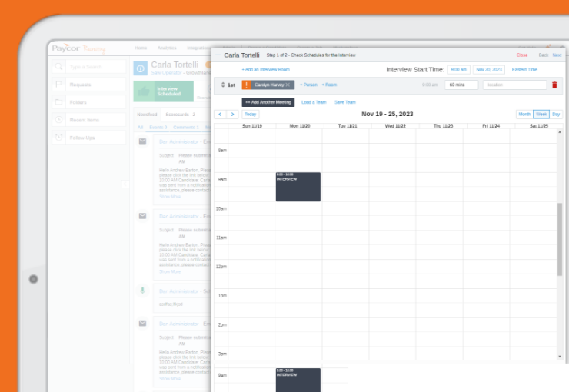The height and width of the screenshot is (392, 569).
Task: Click Show More in the first email entry
Action: tap(170, 197)
